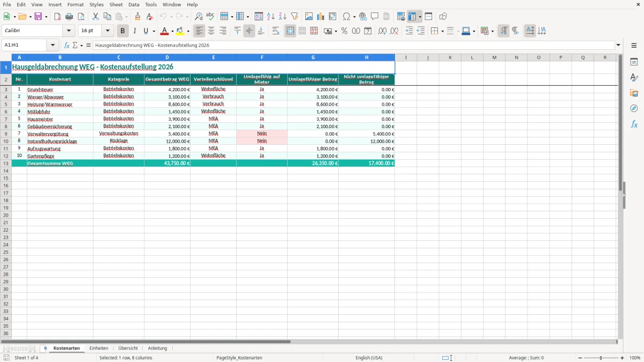The width and height of the screenshot is (644, 362).
Task: Click the Spelling check icon
Action: click(210, 17)
